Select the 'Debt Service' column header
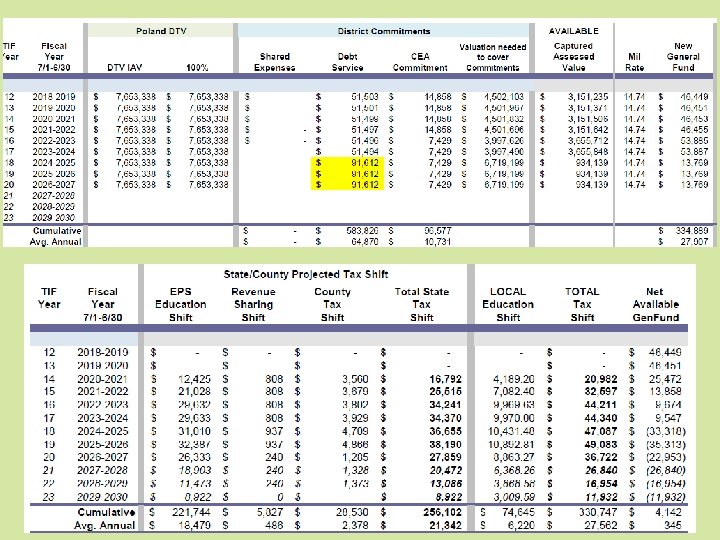Image resolution: width=720 pixels, height=540 pixels. (x=347, y=62)
